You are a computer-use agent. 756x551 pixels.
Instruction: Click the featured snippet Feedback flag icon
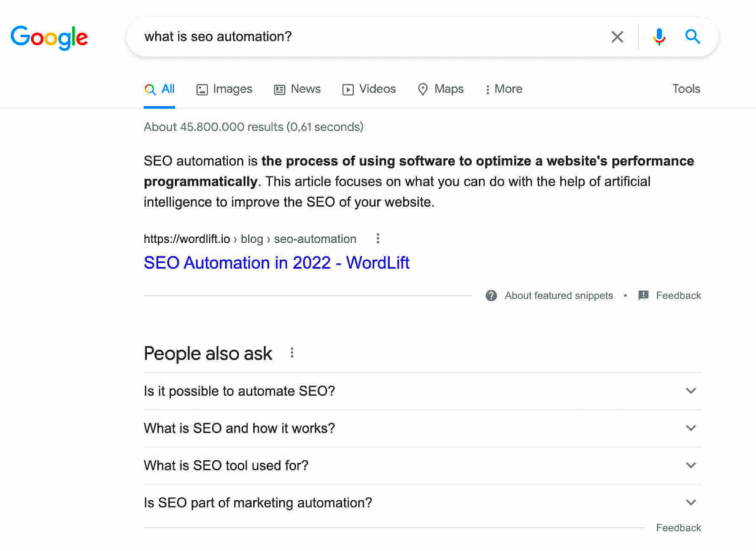click(643, 295)
